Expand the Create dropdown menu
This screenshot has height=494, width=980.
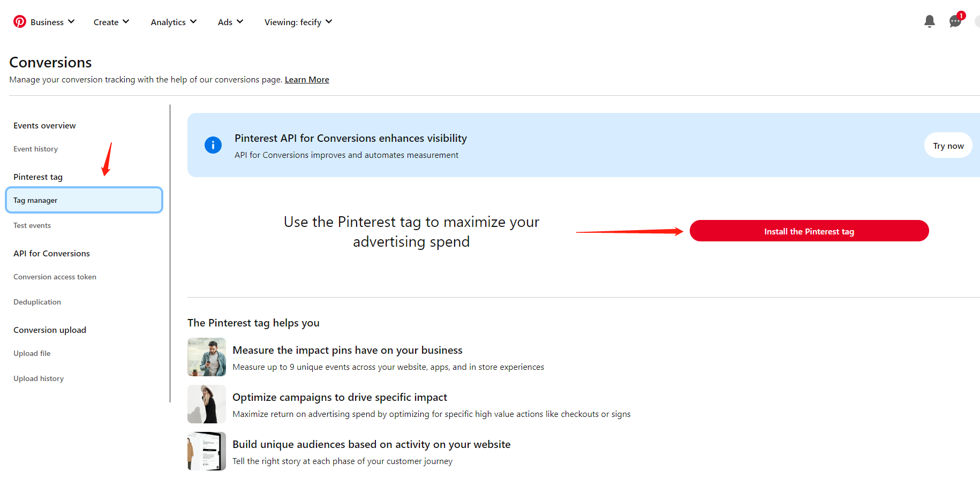tap(111, 22)
